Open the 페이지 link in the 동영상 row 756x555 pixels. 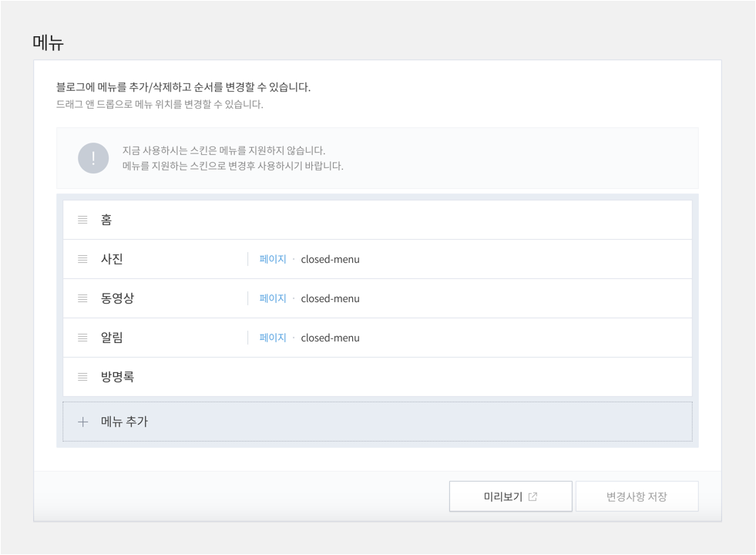coord(273,298)
